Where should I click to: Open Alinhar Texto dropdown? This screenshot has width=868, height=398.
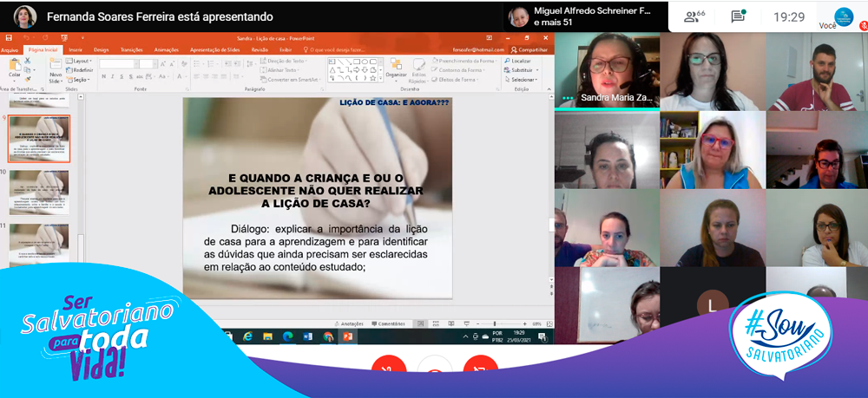click(280, 70)
